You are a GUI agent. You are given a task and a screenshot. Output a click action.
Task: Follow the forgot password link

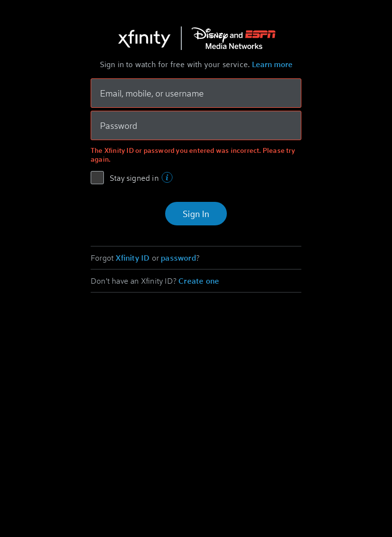coord(178,258)
